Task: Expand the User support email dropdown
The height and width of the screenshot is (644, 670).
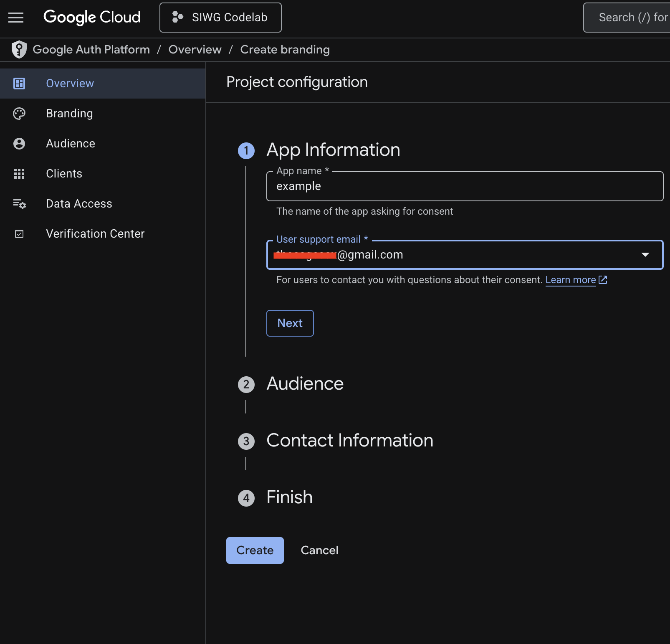Action: coord(645,254)
